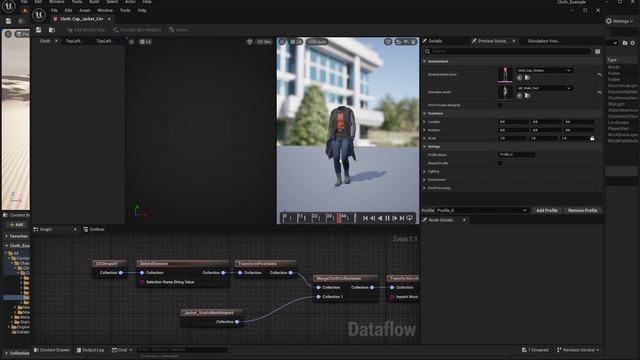Switch to the Preview Scene tab
The height and width of the screenshot is (360, 640).
493,41
